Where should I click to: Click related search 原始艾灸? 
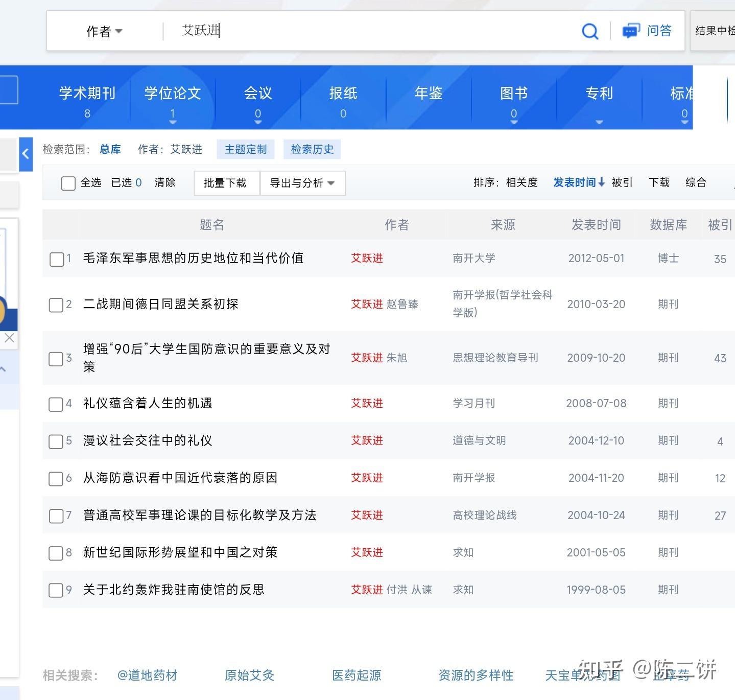click(250, 675)
